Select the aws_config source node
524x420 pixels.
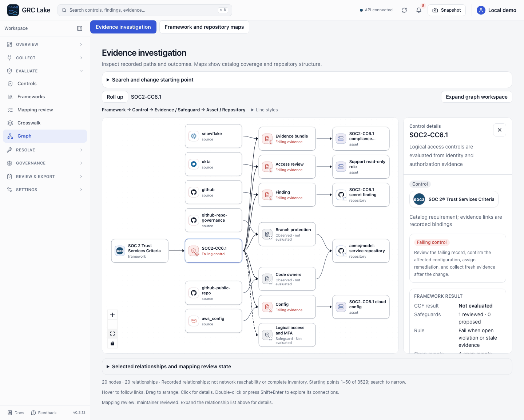(x=214, y=321)
